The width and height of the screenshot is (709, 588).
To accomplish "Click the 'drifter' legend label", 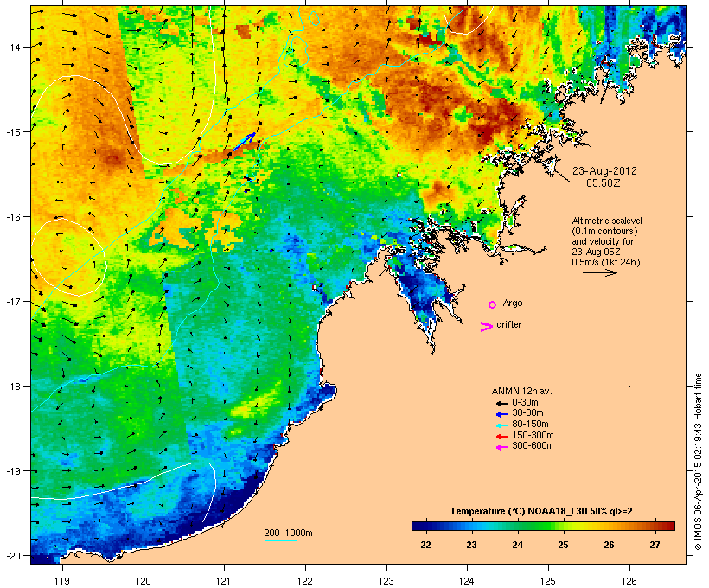I will [508, 324].
